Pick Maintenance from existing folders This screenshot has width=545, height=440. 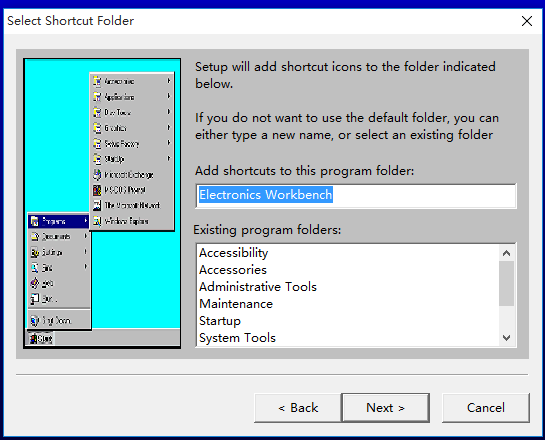point(236,304)
